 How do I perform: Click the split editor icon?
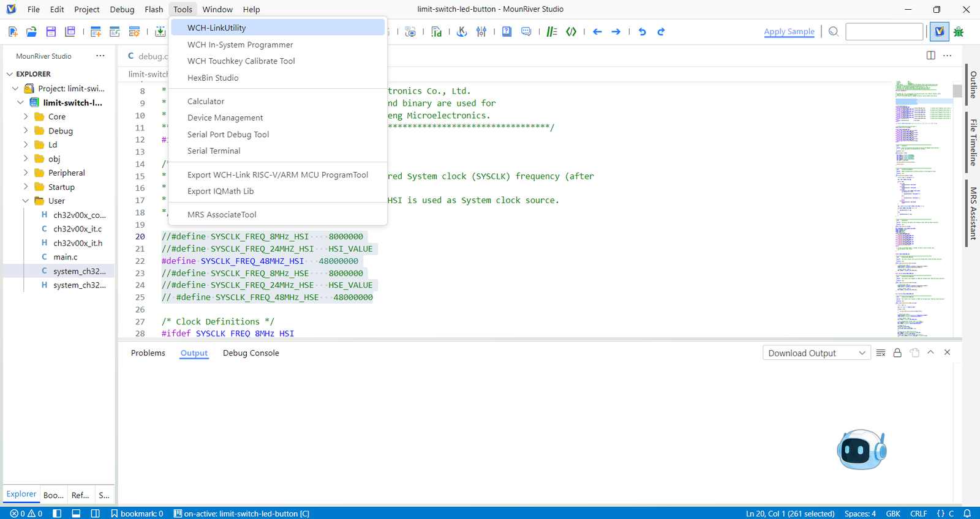point(930,56)
